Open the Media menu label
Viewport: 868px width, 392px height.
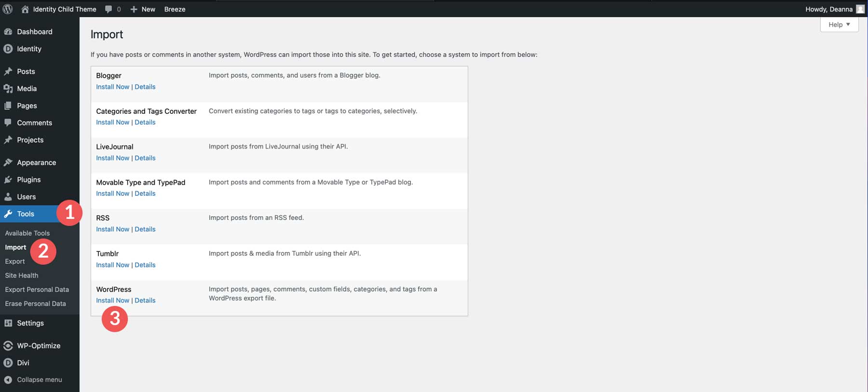pos(27,88)
